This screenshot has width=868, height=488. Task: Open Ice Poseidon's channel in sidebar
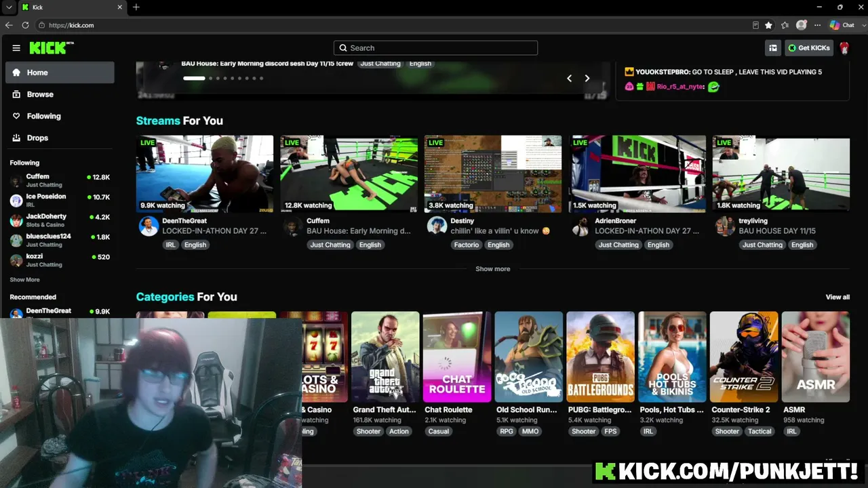pos(60,200)
